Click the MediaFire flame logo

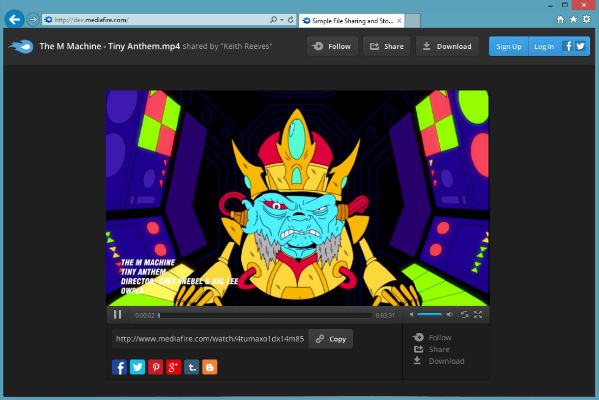click(x=21, y=46)
